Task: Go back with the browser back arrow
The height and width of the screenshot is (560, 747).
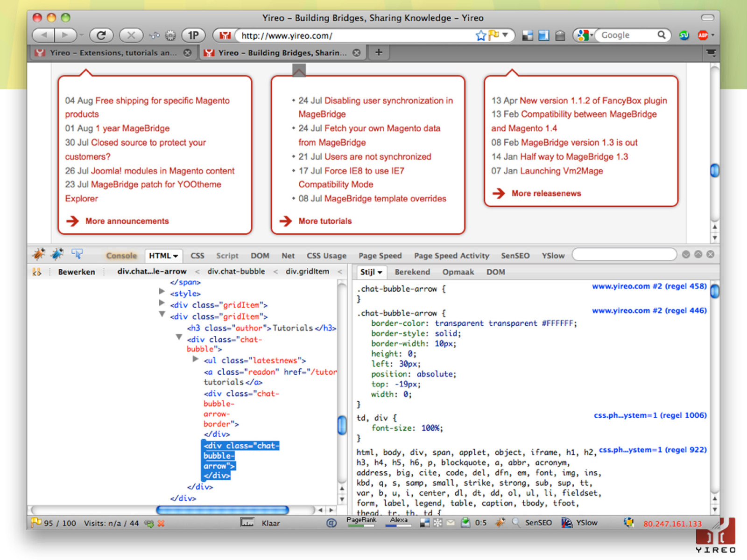Action: coord(43,35)
